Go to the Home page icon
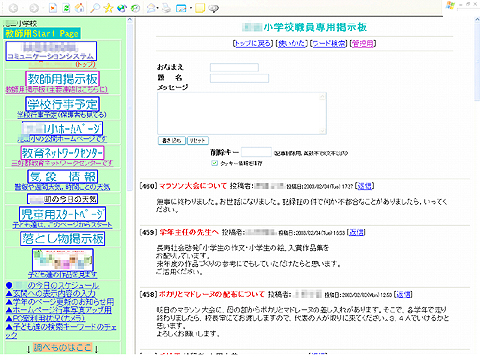Viewport: 480px width, 360px height. (x=79, y=8)
